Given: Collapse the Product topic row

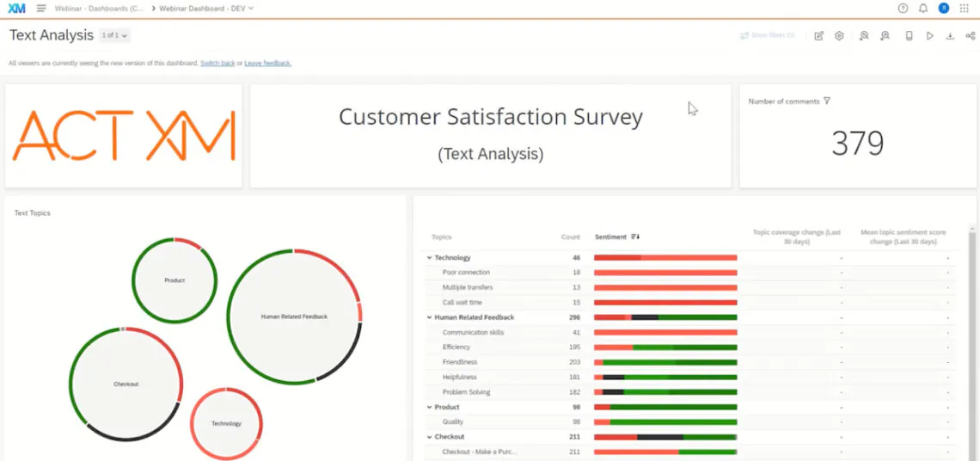Looking at the screenshot, I should point(429,407).
